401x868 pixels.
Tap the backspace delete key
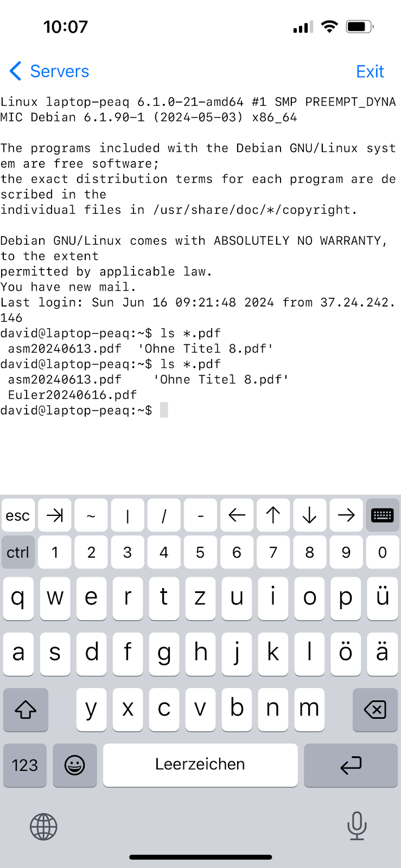pyautogui.click(x=375, y=710)
